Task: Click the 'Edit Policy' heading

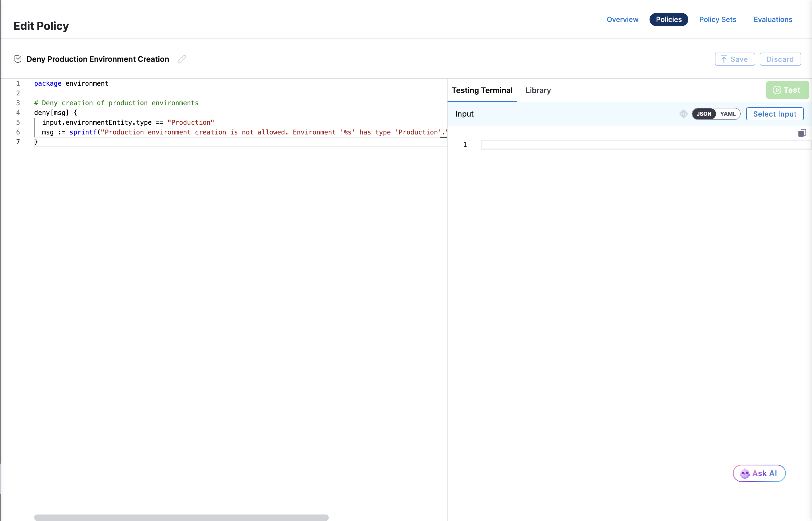Action: point(41,26)
